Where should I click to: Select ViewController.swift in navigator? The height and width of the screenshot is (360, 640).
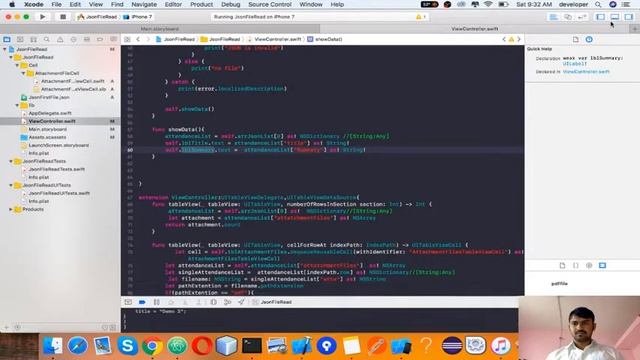pyautogui.click(x=52, y=121)
